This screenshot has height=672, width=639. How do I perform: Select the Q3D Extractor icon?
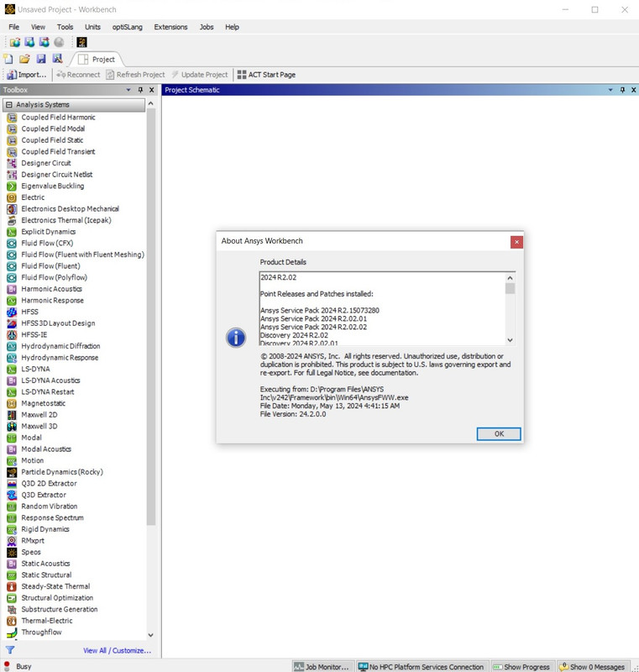[12, 495]
